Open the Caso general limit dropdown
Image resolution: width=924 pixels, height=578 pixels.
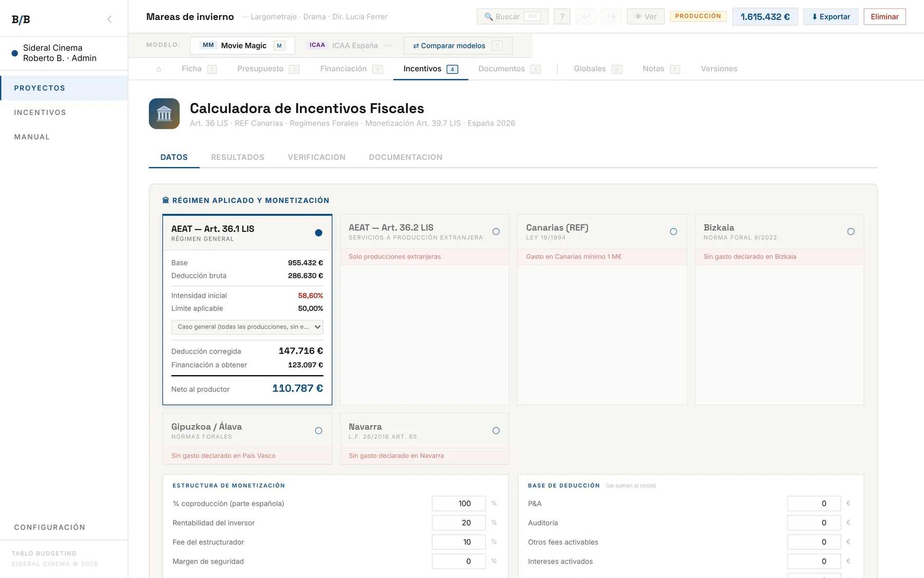pyautogui.click(x=247, y=327)
